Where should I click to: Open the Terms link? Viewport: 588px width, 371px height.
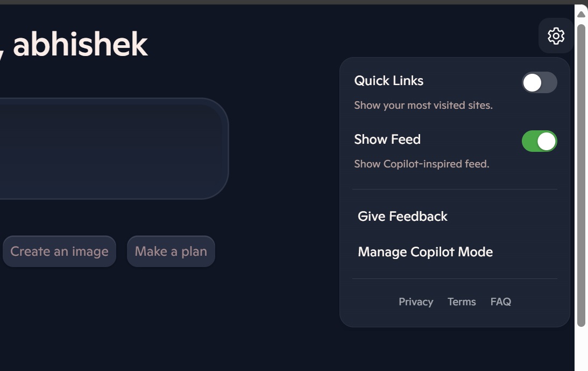tap(462, 302)
